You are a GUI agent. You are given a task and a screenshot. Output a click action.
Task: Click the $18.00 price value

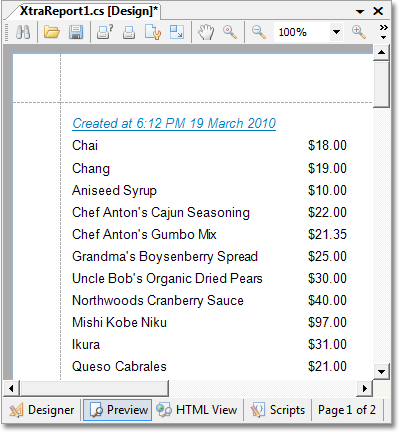click(327, 145)
